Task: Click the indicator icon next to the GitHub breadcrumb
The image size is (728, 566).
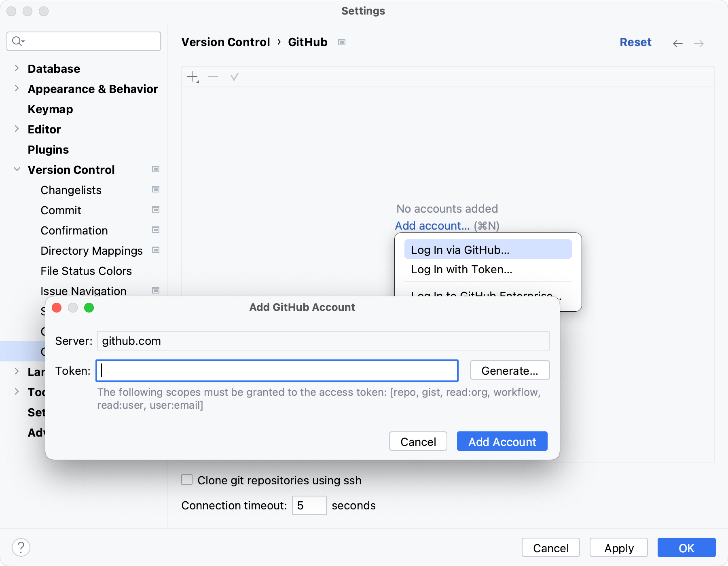Action: coord(341,42)
